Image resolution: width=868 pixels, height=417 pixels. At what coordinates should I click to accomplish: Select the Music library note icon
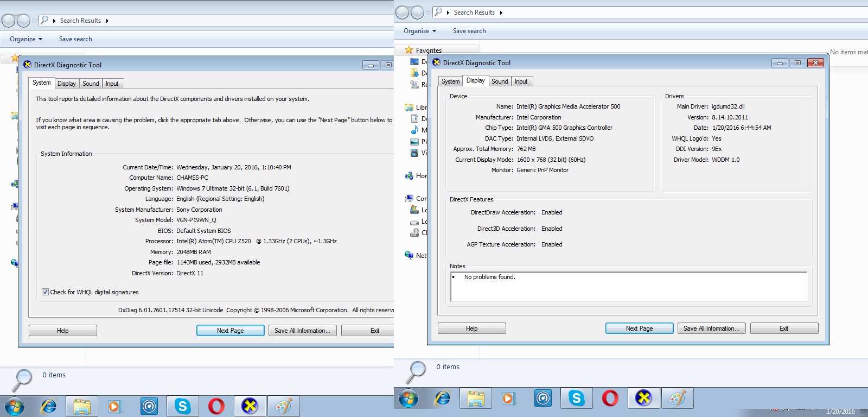[x=415, y=130]
